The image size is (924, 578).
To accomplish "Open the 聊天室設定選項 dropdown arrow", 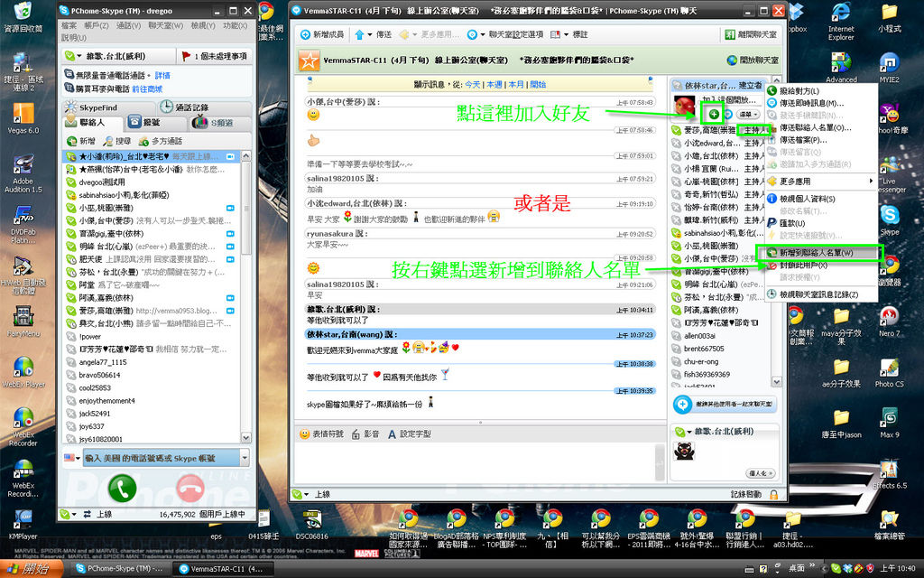I will [482, 35].
